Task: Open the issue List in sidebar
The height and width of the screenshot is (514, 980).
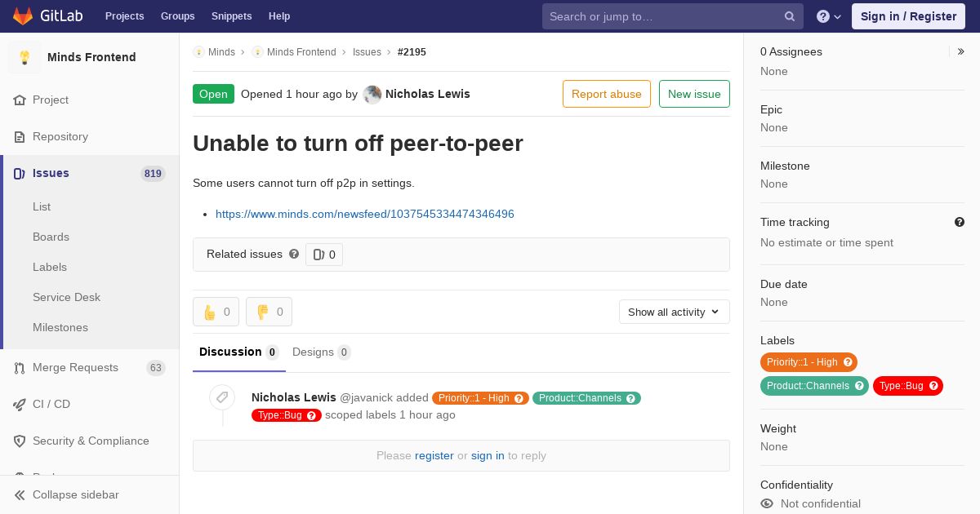Action: pos(42,206)
